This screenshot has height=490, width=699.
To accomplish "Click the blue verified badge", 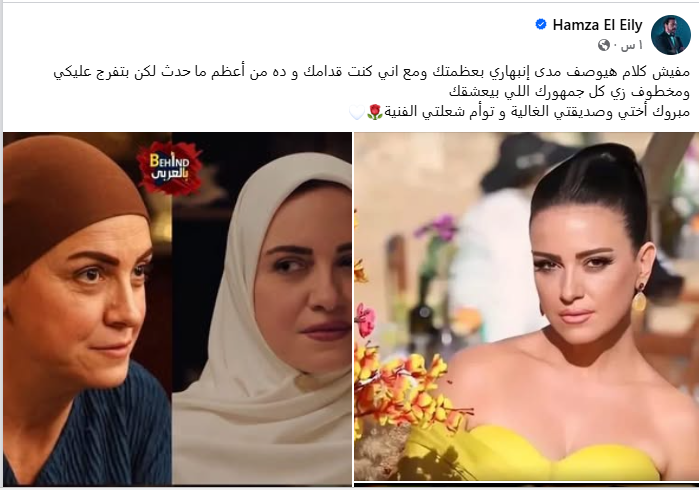I will click(541, 25).
